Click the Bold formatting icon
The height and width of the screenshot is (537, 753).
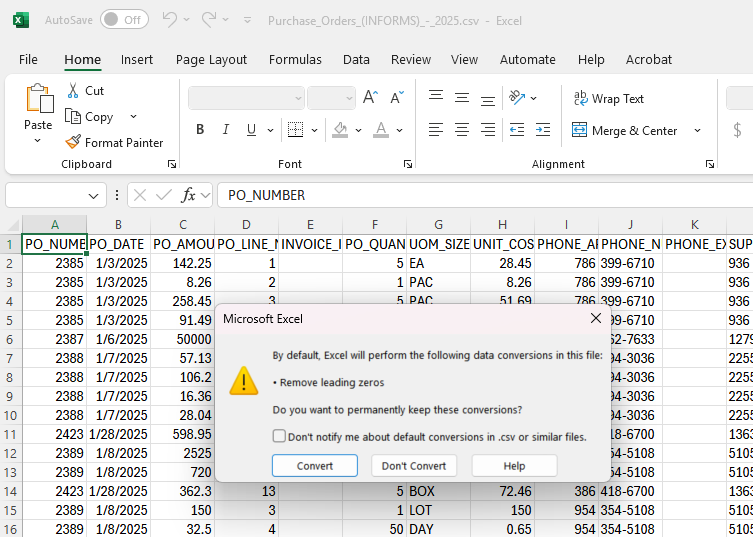click(200, 130)
